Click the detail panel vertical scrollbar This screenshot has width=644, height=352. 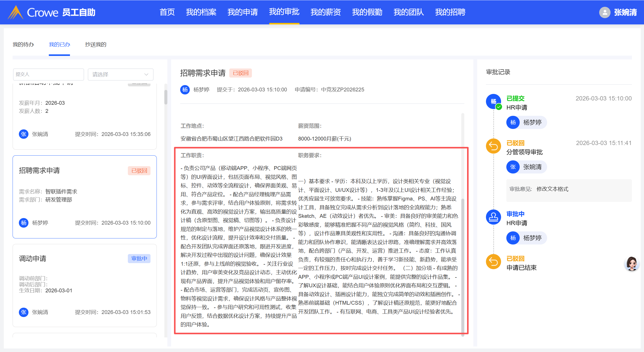tap(463, 267)
